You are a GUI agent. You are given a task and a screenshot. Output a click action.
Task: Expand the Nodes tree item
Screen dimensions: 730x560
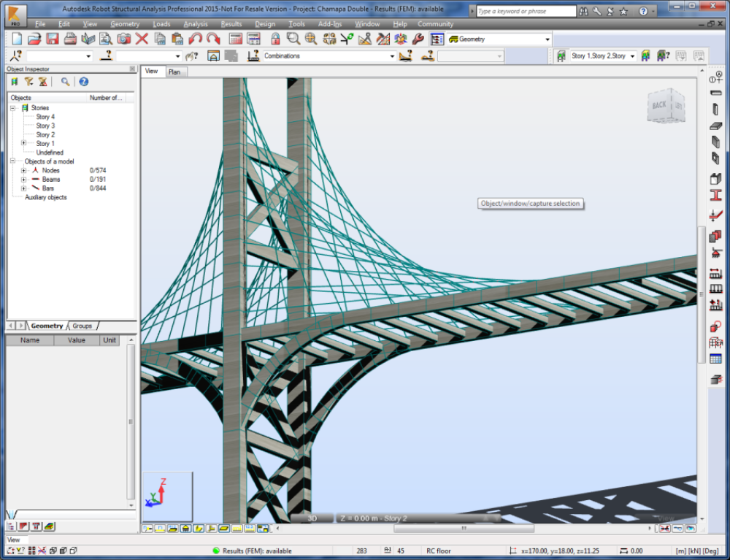[23, 170]
